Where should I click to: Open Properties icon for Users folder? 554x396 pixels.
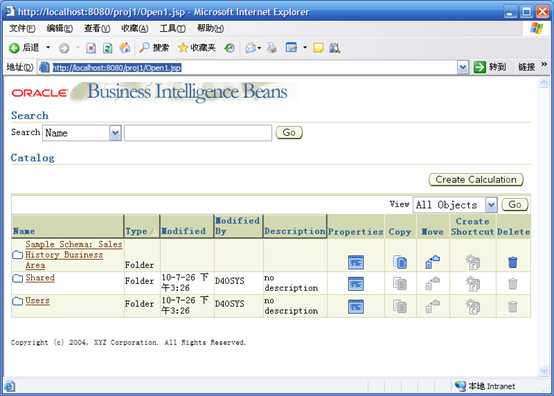click(x=355, y=306)
